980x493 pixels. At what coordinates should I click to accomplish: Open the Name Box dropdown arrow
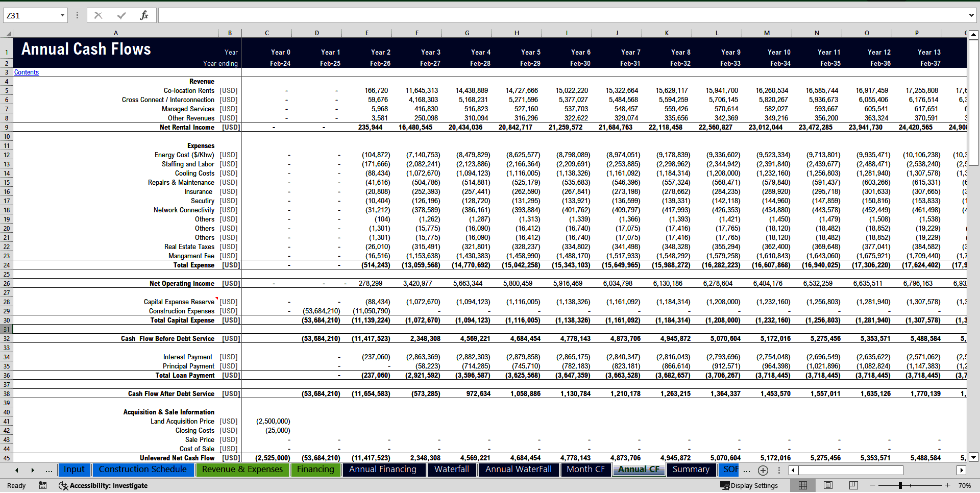pos(62,15)
